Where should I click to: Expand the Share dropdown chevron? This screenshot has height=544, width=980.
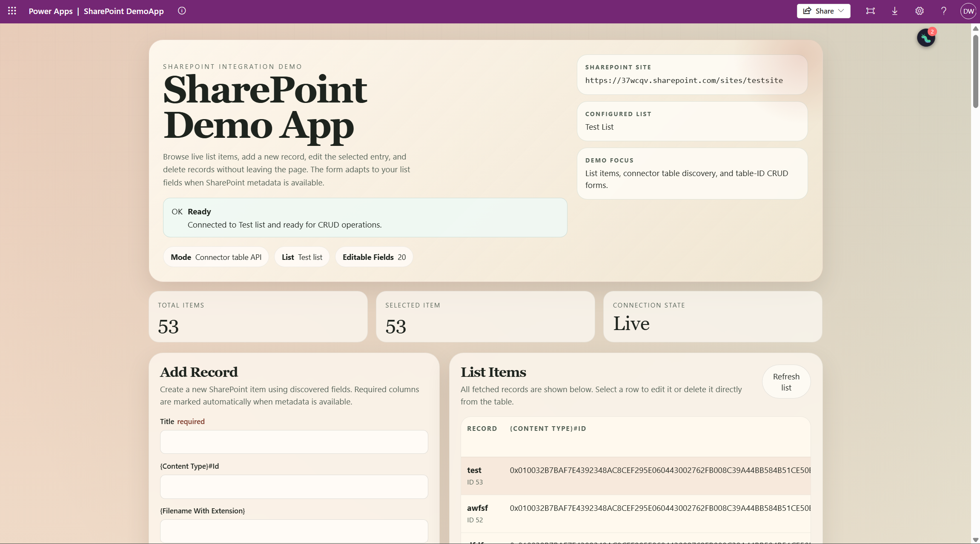pos(841,11)
